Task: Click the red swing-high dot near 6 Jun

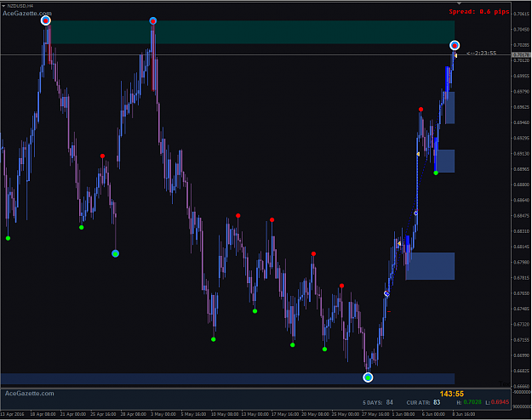Action: click(x=421, y=109)
